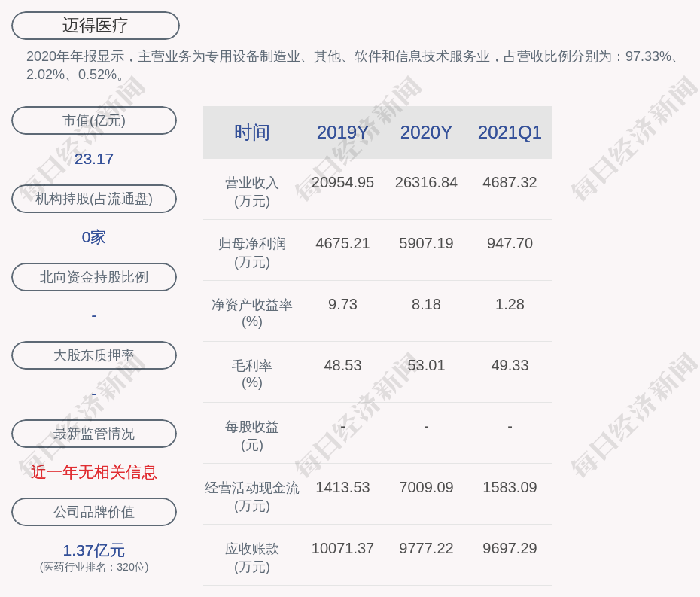Select the 2021Q1 column header

510,132
